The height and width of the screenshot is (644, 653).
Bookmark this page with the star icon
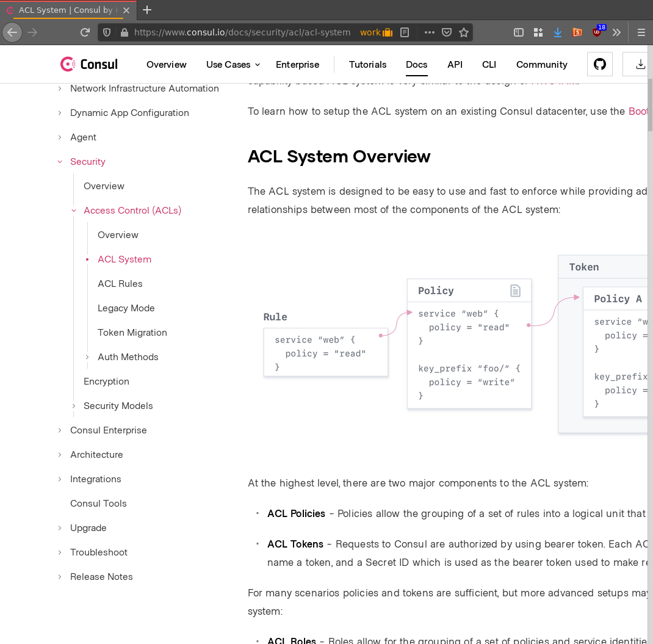click(x=464, y=32)
